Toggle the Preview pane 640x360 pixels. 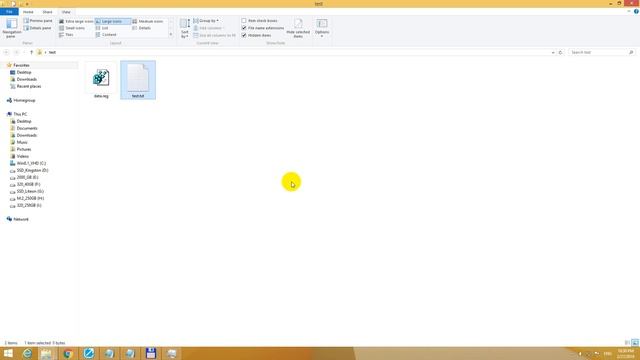pyautogui.click(x=38, y=21)
